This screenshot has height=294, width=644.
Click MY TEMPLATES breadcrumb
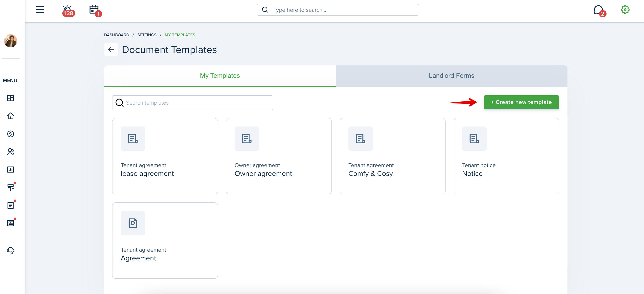click(180, 35)
